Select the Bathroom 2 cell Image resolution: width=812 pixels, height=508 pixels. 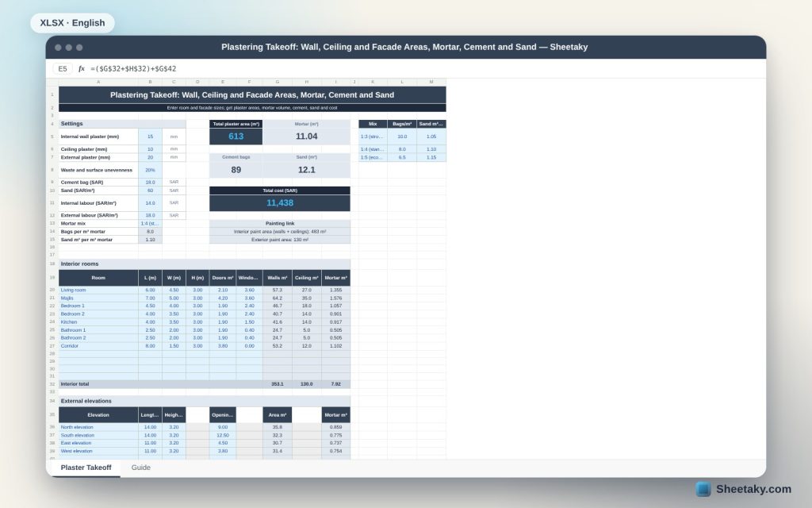(x=98, y=337)
